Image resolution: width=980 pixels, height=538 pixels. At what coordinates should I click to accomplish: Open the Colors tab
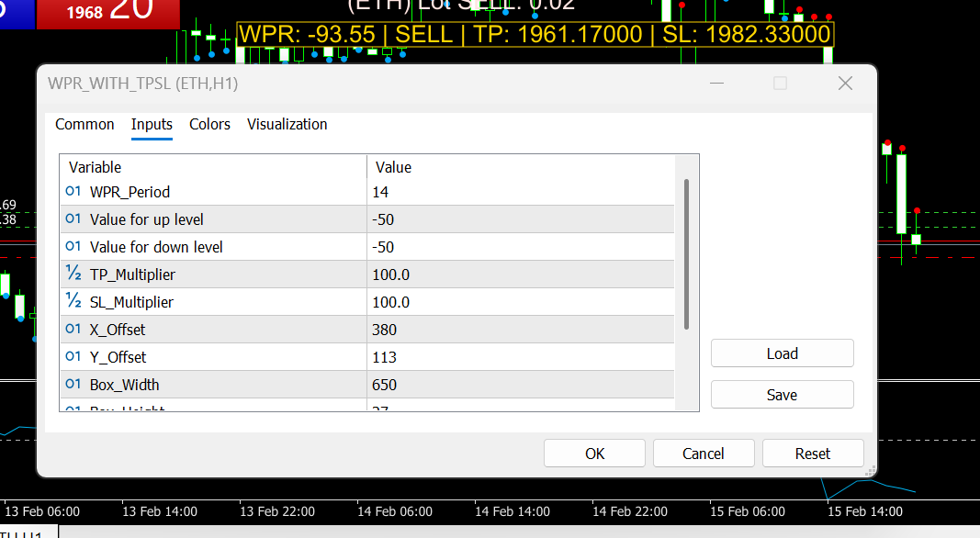[x=209, y=124]
